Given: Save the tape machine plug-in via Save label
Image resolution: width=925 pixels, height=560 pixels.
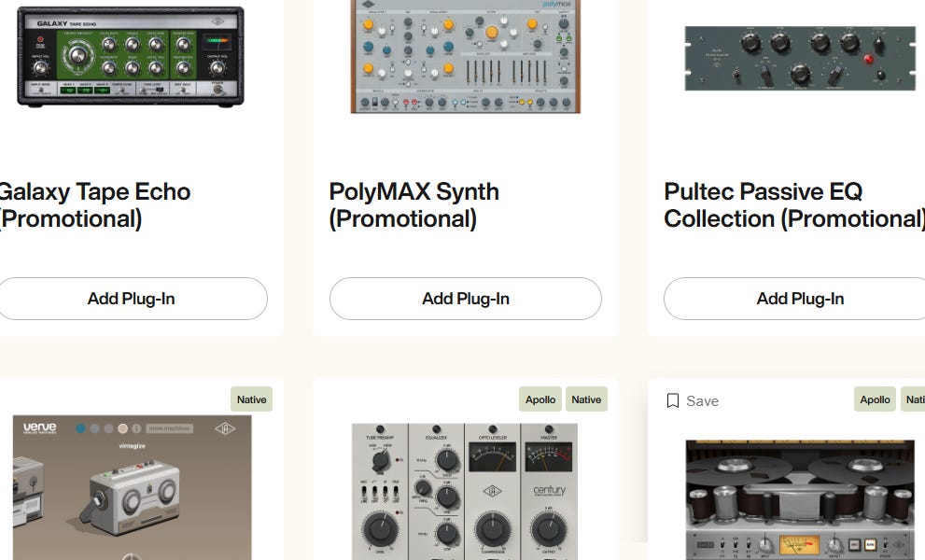Looking at the screenshot, I should 702,400.
